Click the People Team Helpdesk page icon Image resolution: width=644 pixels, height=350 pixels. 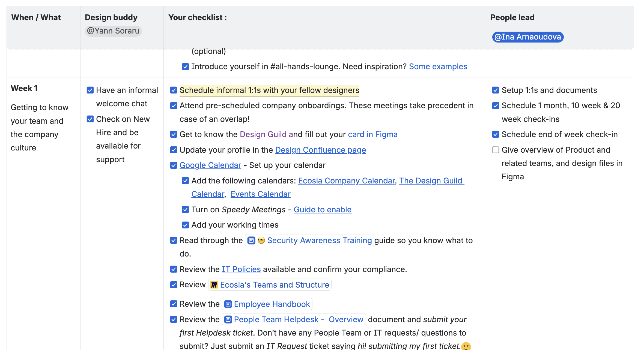pos(228,319)
